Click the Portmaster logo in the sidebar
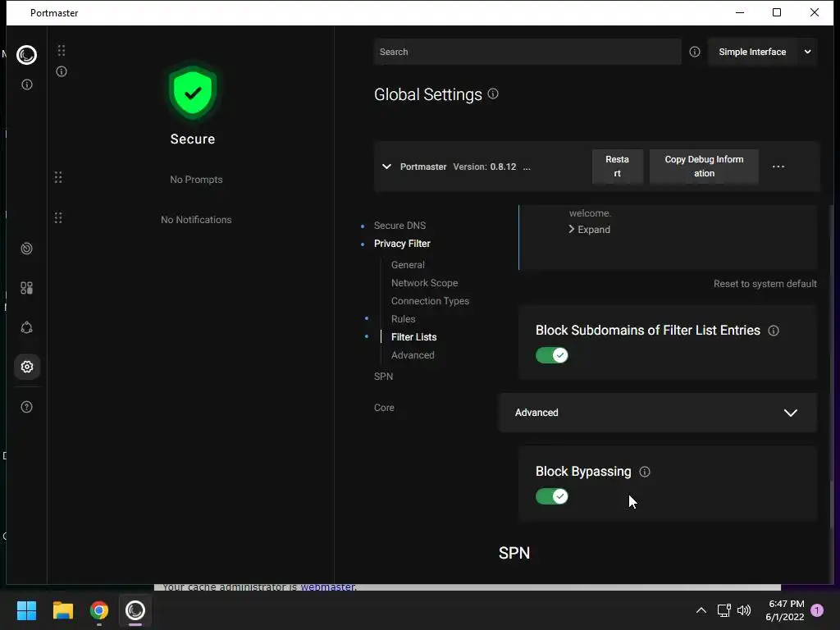The width and height of the screenshot is (840, 630). (x=26, y=55)
